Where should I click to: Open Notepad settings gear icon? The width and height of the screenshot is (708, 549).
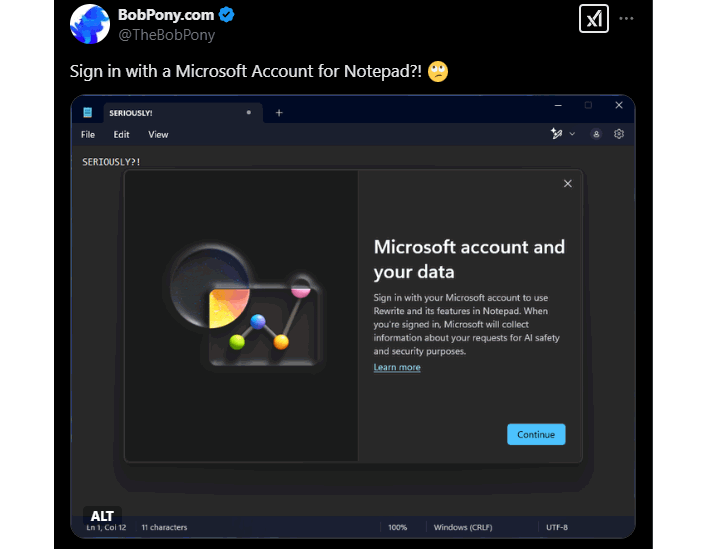tap(619, 134)
